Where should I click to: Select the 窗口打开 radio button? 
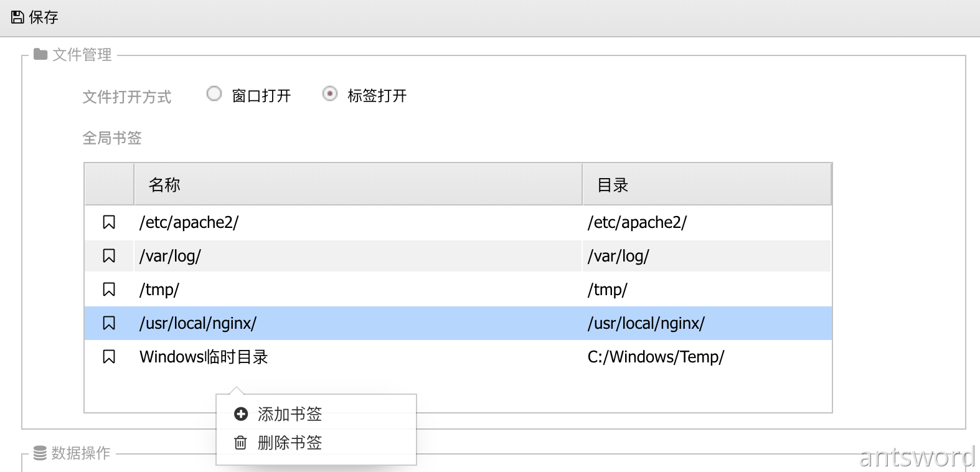(214, 94)
